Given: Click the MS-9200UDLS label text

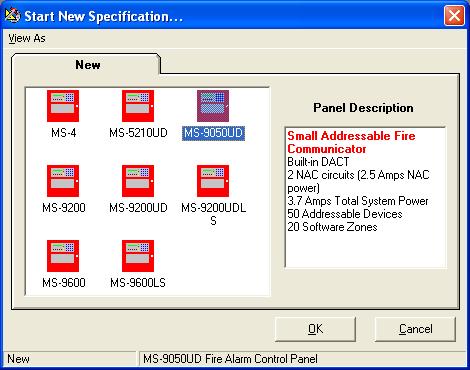Looking at the screenshot, I should (x=214, y=214).
